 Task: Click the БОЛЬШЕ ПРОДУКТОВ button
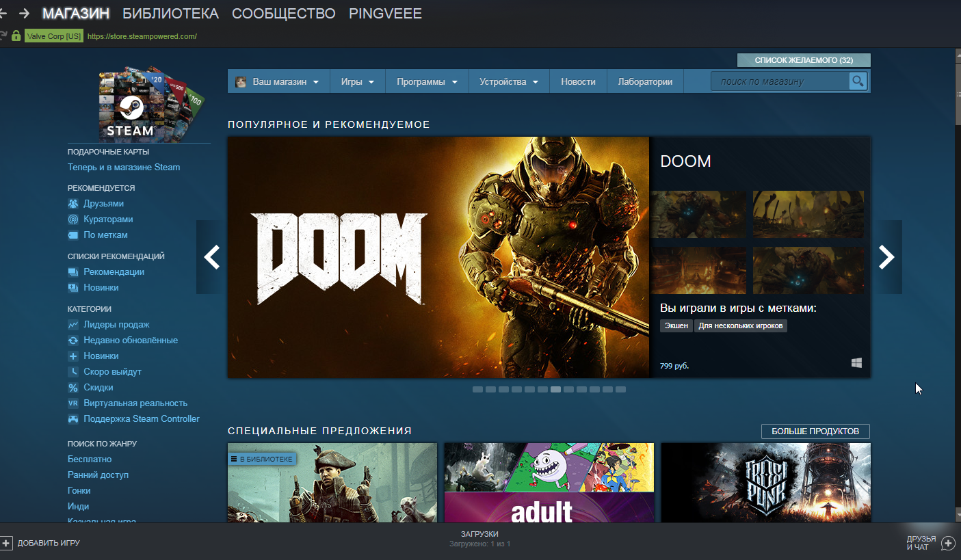[x=815, y=431]
